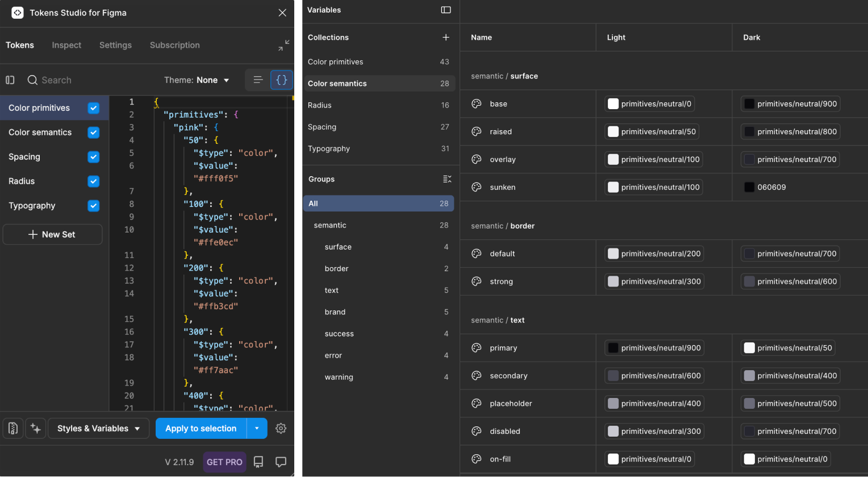Select the All group row
The width and height of the screenshot is (868, 477).
(x=379, y=204)
